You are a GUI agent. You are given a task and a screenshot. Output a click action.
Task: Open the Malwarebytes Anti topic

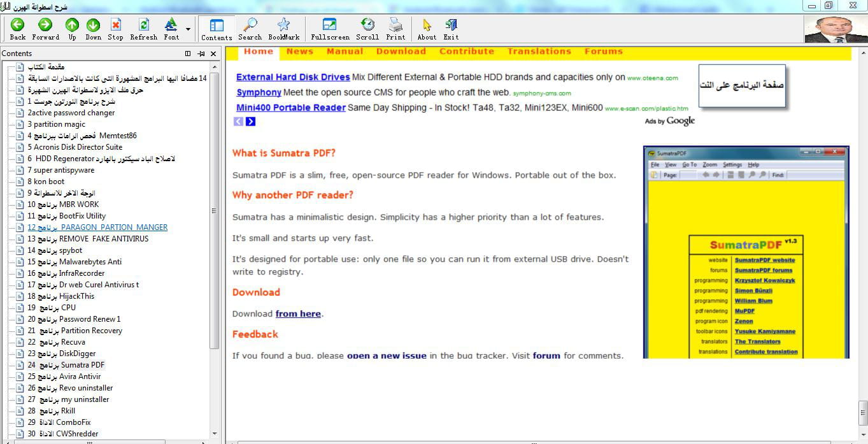click(75, 262)
